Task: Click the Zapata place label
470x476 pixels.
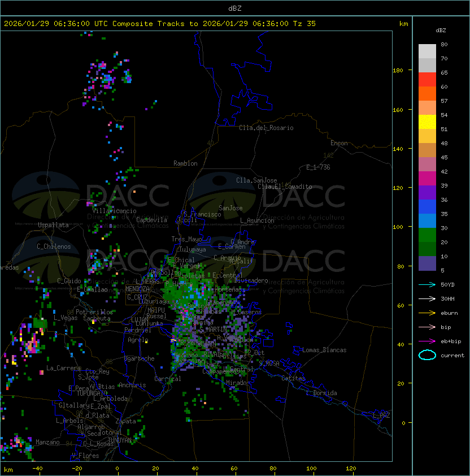Action: 125,421
